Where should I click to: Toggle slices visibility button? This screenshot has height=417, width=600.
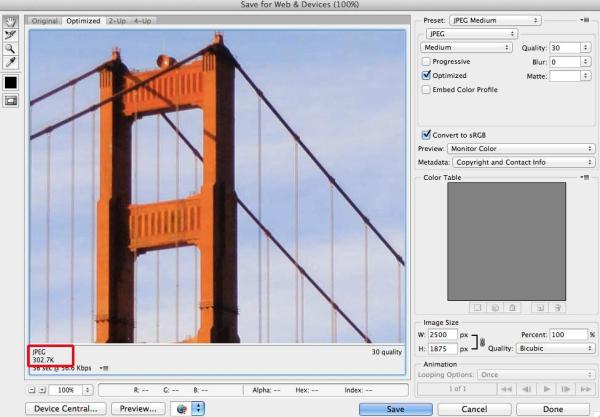(11, 100)
